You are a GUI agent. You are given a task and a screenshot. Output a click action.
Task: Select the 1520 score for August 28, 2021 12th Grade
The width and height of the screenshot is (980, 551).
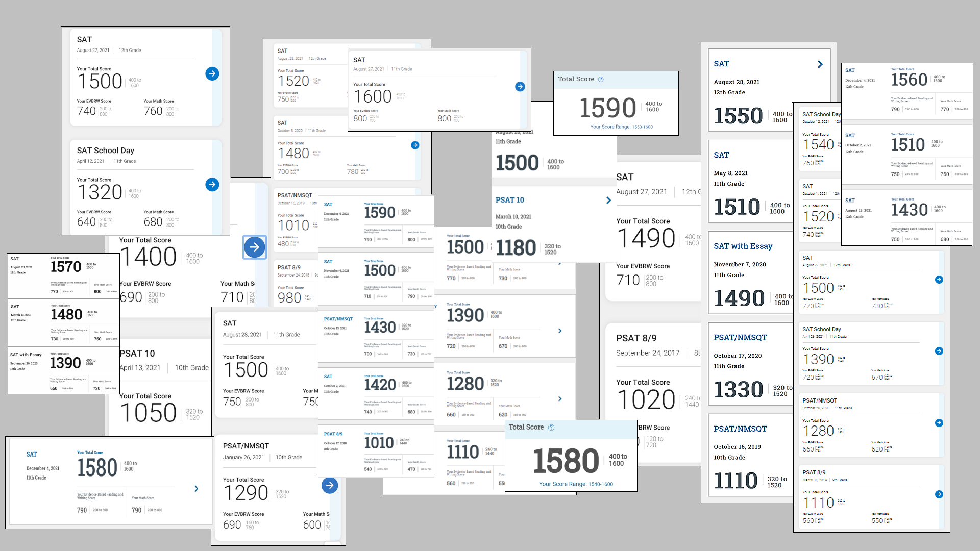pos(293,81)
